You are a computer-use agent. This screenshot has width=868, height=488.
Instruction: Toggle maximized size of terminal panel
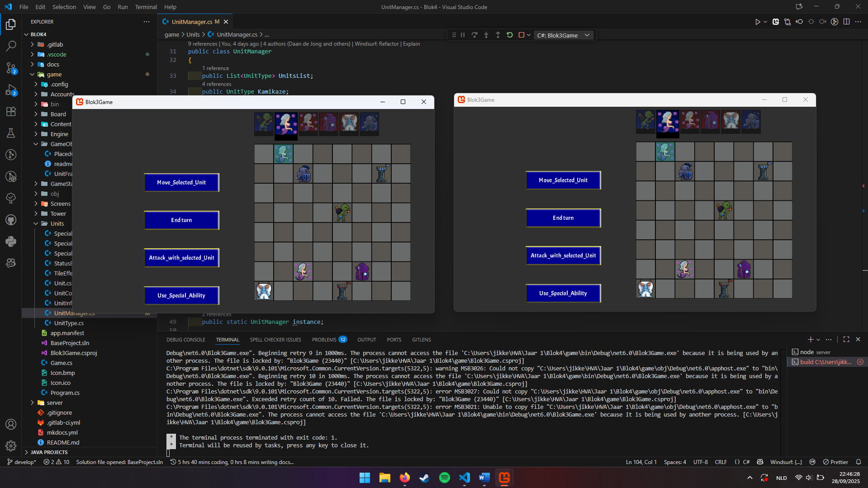pos(846,339)
